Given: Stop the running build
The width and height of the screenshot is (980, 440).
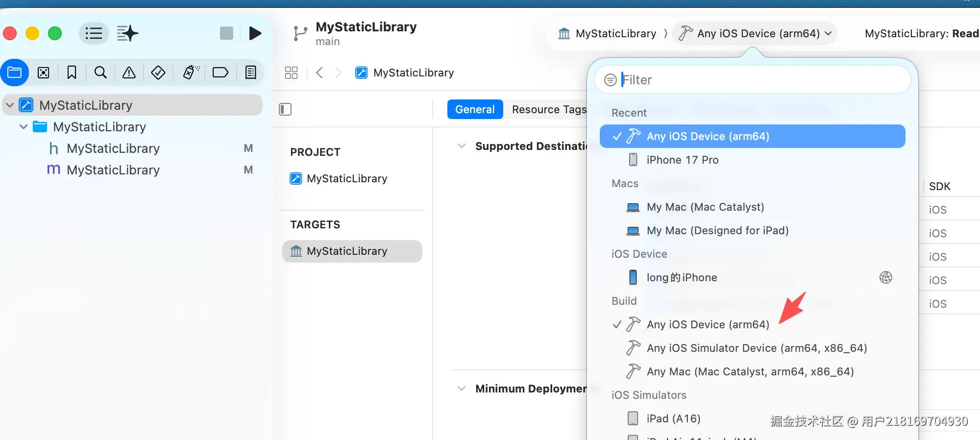Looking at the screenshot, I should tap(226, 33).
